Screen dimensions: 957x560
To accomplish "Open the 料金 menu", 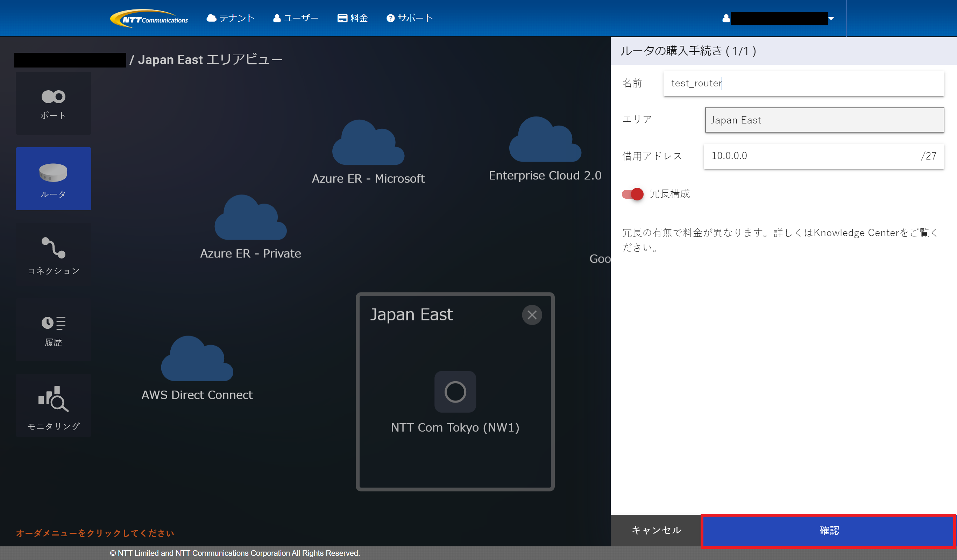I will coord(353,18).
